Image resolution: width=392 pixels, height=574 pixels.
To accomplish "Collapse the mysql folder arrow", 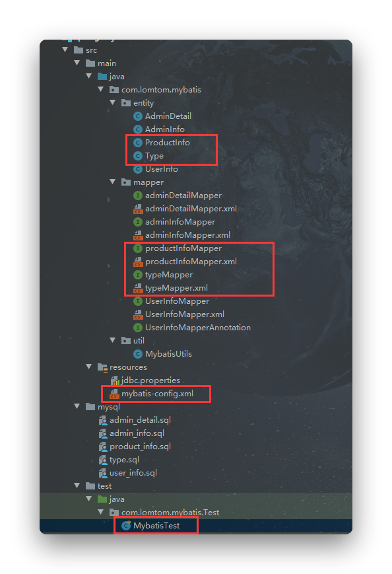I will (x=77, y=406).
